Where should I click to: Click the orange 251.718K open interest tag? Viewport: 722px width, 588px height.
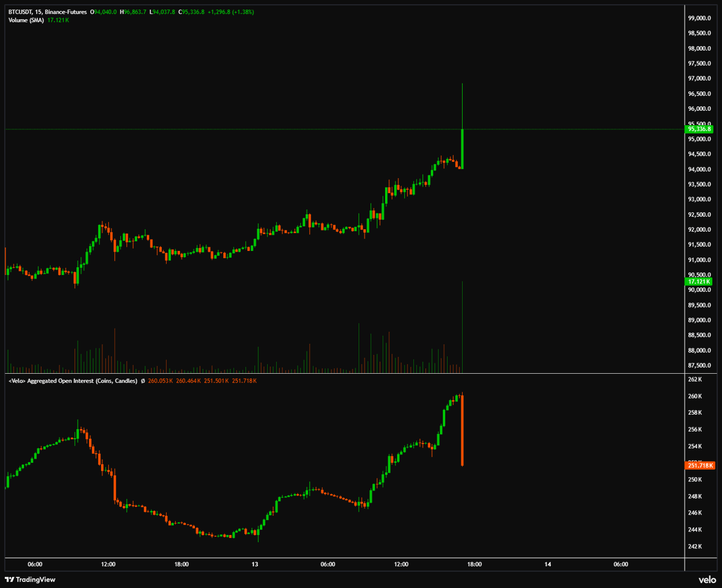coord(699,465)
